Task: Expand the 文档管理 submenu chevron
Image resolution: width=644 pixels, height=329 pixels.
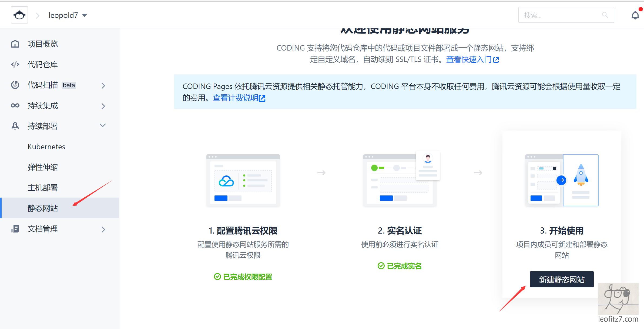Action: tap(103, 230)
